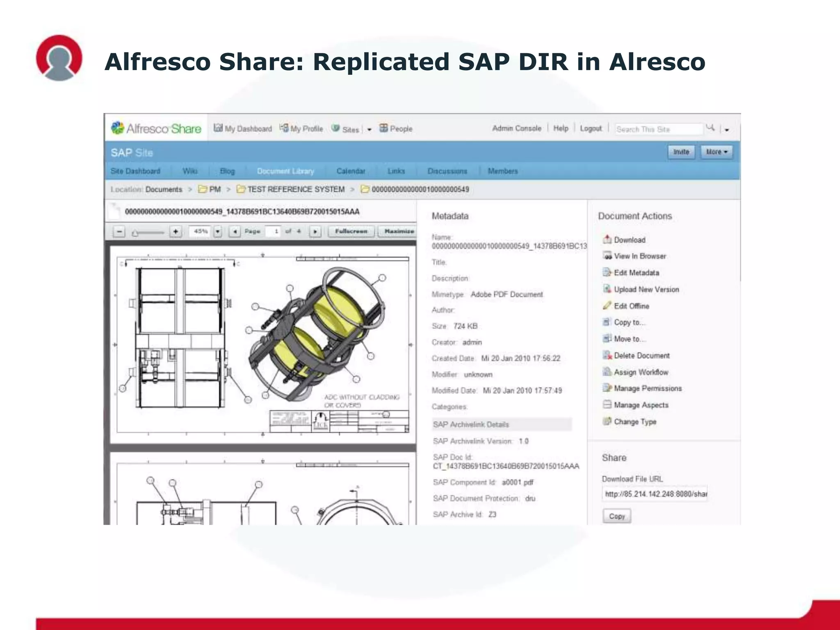The image size is (840, 630).
Task: Open the More dropdown button
Action: pyautogui.click(x=717, y=152)
